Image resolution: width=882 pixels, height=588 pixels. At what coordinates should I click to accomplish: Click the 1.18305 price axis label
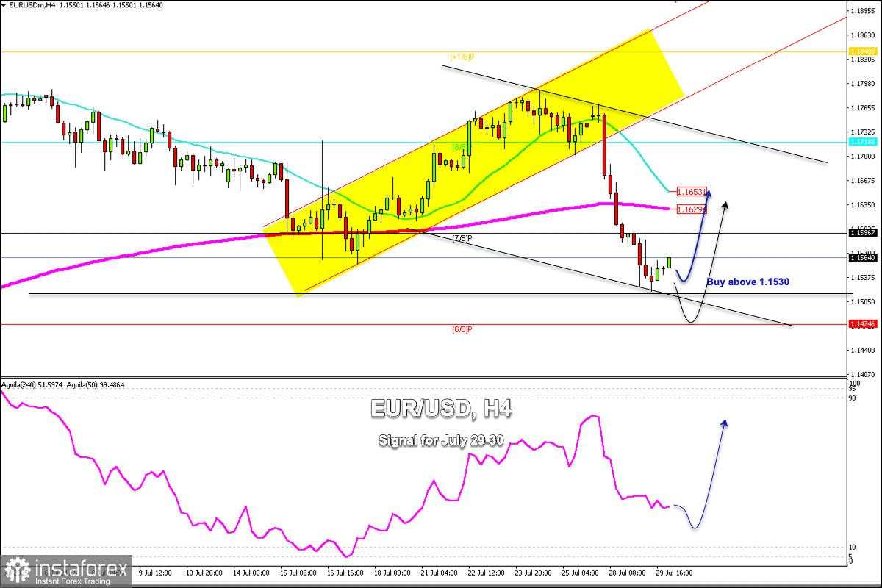862,60
